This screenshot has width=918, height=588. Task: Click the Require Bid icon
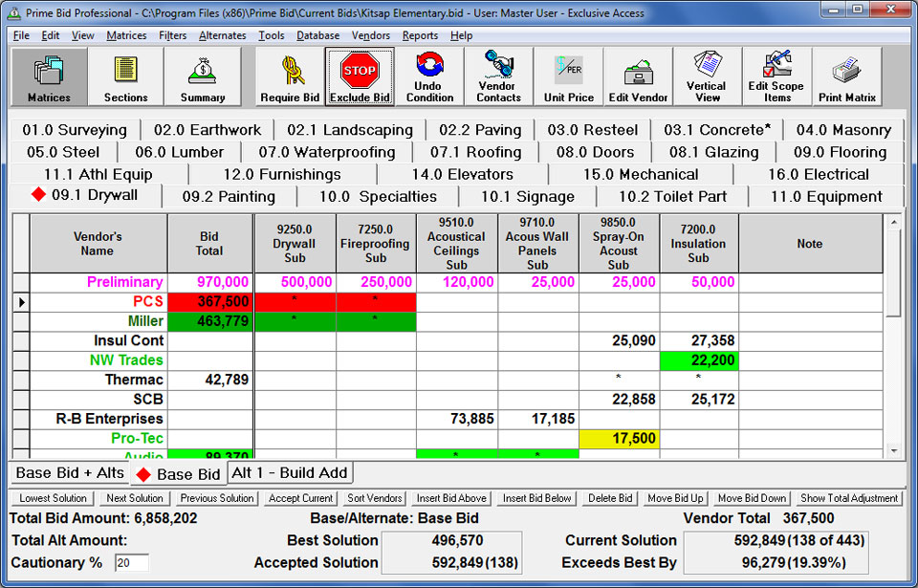point(290,76)
